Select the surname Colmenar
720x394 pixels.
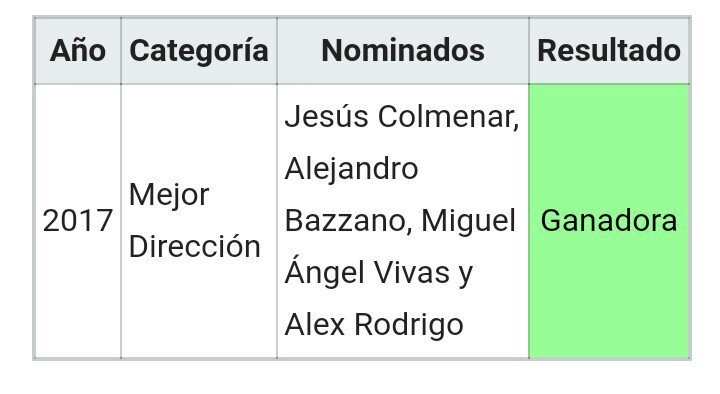click(x=448, y=117)
